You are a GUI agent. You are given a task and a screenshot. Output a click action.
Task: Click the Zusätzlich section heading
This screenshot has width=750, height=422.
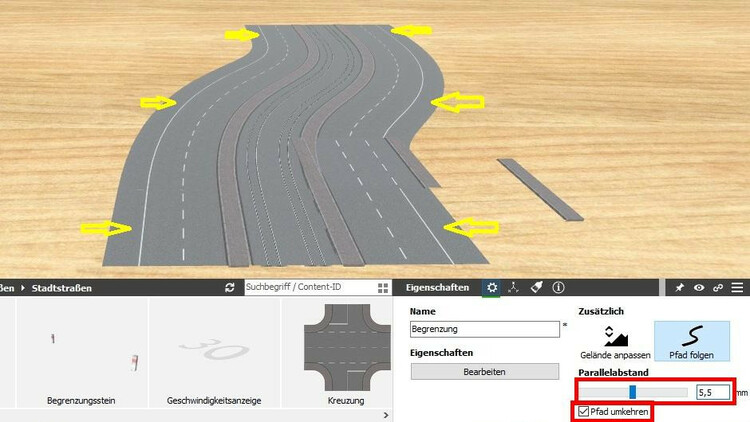point(601,311)
